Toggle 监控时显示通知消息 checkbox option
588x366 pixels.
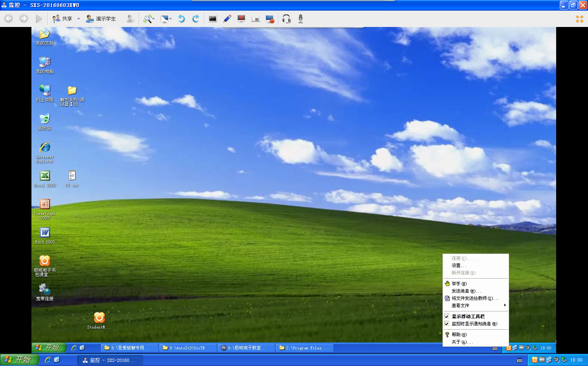(x=474, y=324)
